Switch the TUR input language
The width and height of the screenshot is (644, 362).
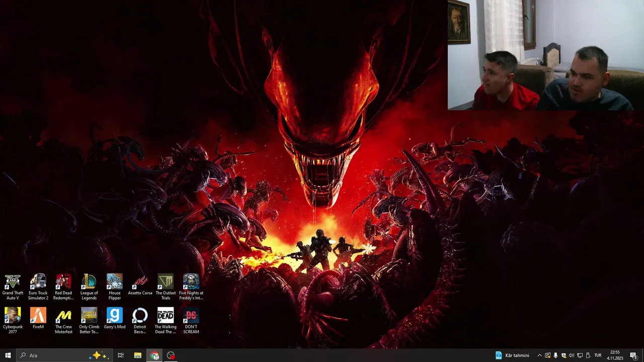click(598, 355)
